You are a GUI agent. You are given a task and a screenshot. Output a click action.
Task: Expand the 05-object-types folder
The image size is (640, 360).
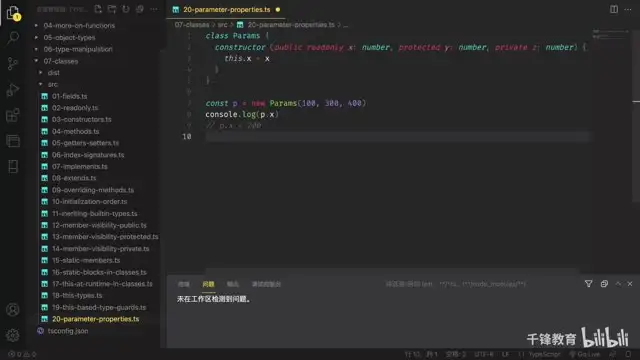(x=69, y=37)
